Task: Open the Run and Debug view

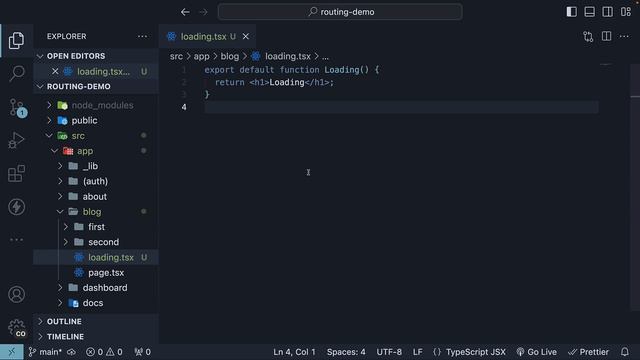Action: [16, 140]
